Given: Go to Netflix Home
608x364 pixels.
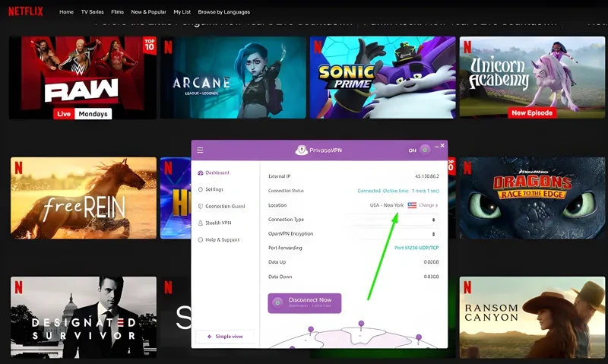Looking at the screenshot, I should click(66, 12).
